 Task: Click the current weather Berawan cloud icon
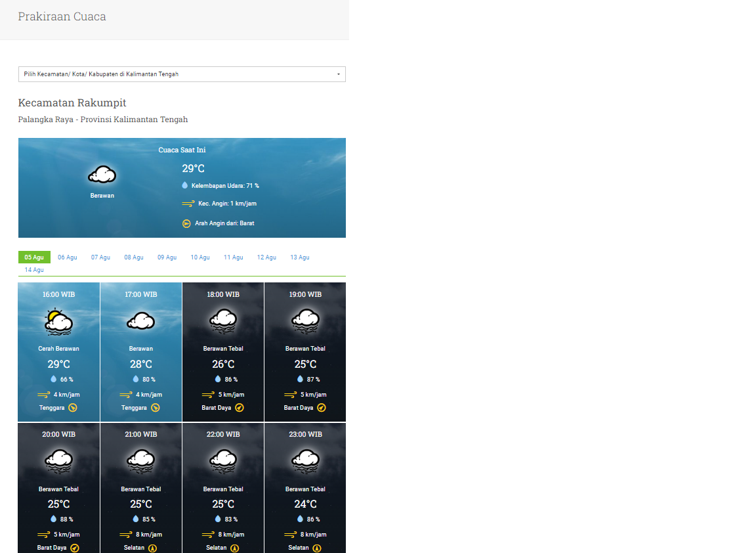102,175
